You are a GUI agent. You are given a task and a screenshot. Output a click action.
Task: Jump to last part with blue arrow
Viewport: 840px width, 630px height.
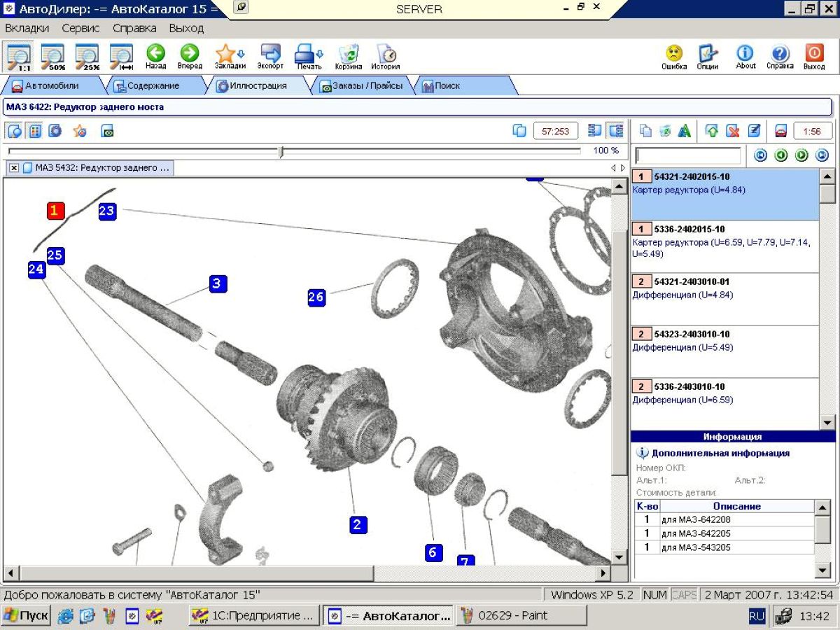coord(822,155)
